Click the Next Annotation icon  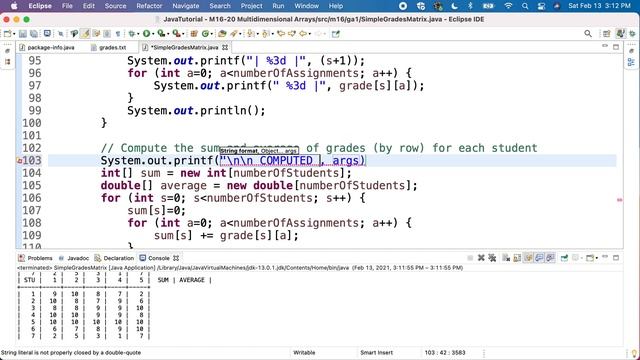pos(250,34)
